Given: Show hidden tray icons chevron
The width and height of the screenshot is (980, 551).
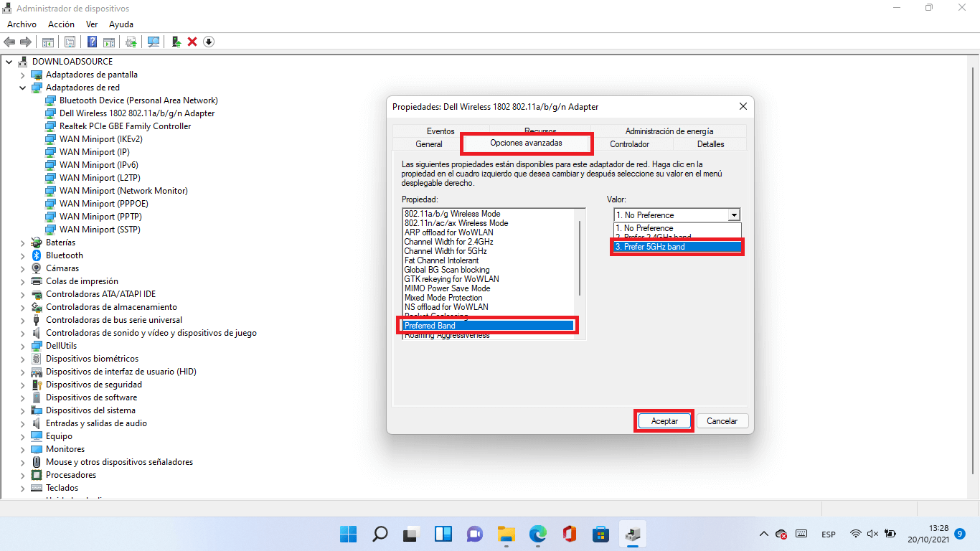Looking at the screenshot, I should point(764,534).
